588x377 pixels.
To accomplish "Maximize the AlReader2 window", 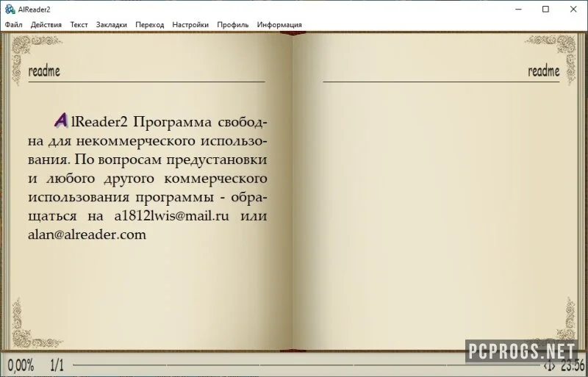I will point(546,9).
